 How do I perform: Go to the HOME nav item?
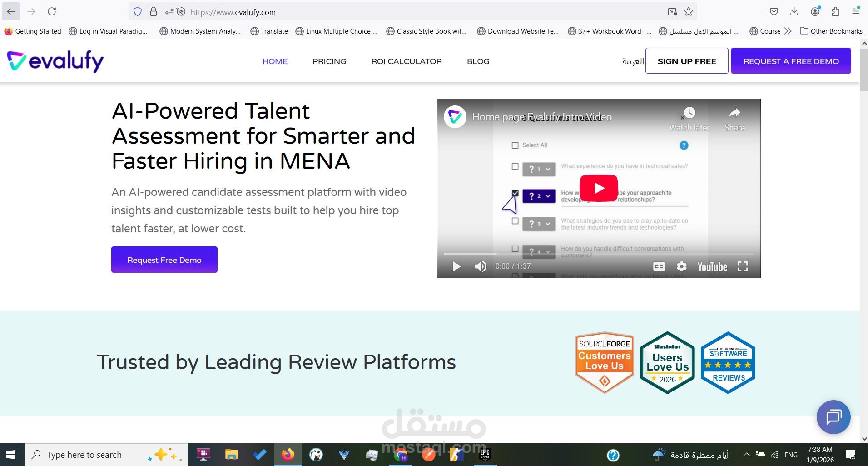(275, 61)
